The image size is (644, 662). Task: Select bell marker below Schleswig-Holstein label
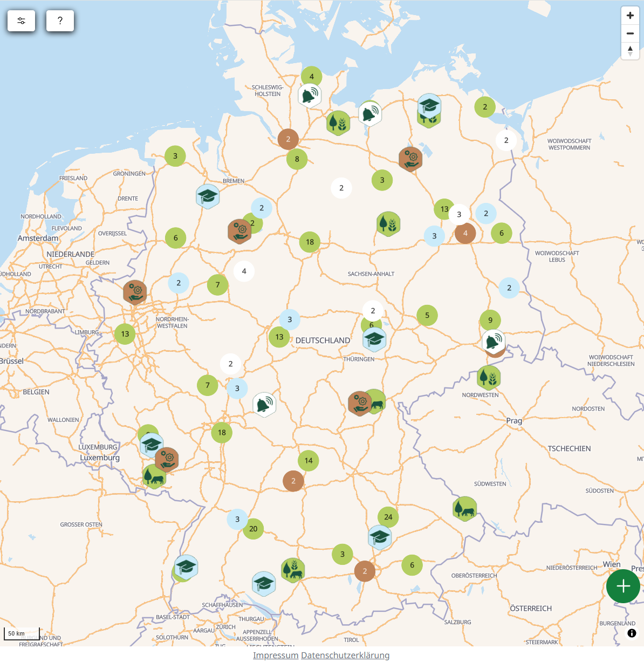(x=310, y=95)
